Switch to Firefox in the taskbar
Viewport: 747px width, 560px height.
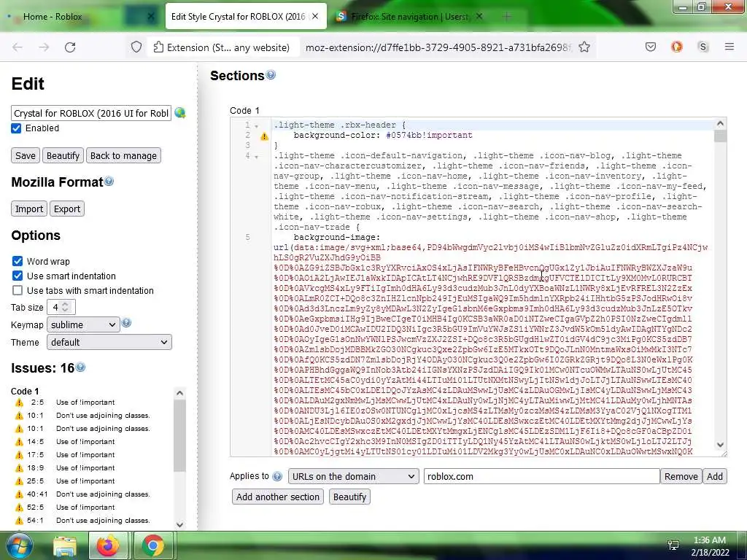pyautogui.click(x=108, y=546)
